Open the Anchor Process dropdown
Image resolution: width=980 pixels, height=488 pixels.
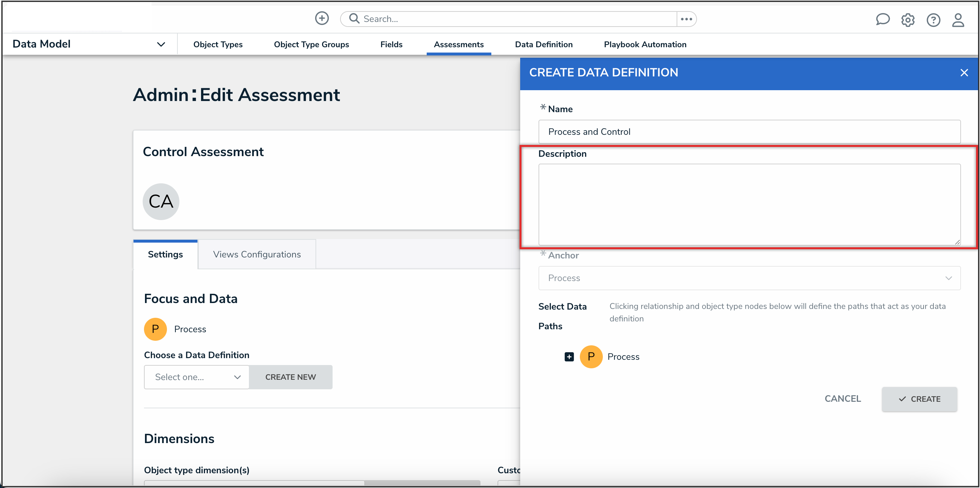pos(749,278)
